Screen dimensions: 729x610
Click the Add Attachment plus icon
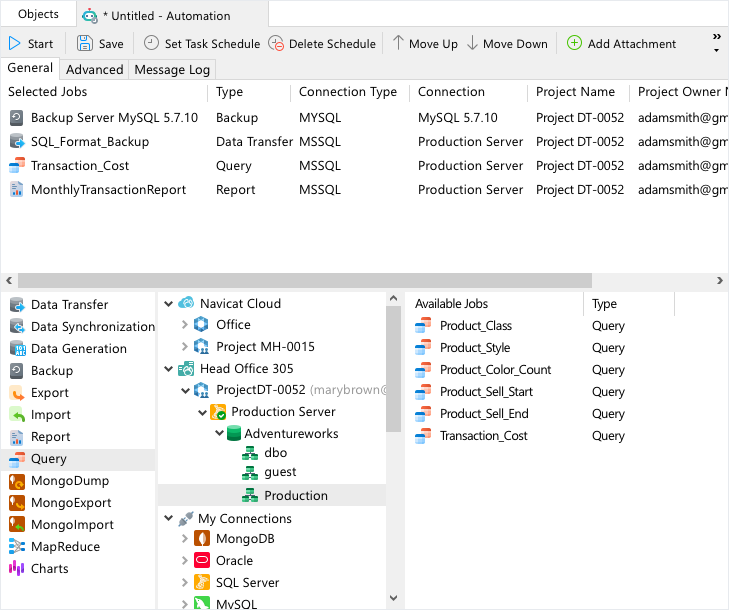pyautogui.click(x=574, y=44)
